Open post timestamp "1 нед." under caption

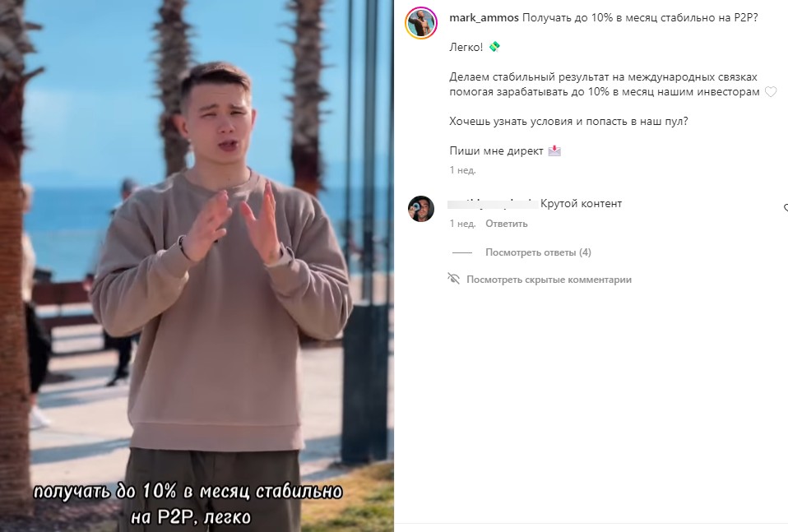462,170
